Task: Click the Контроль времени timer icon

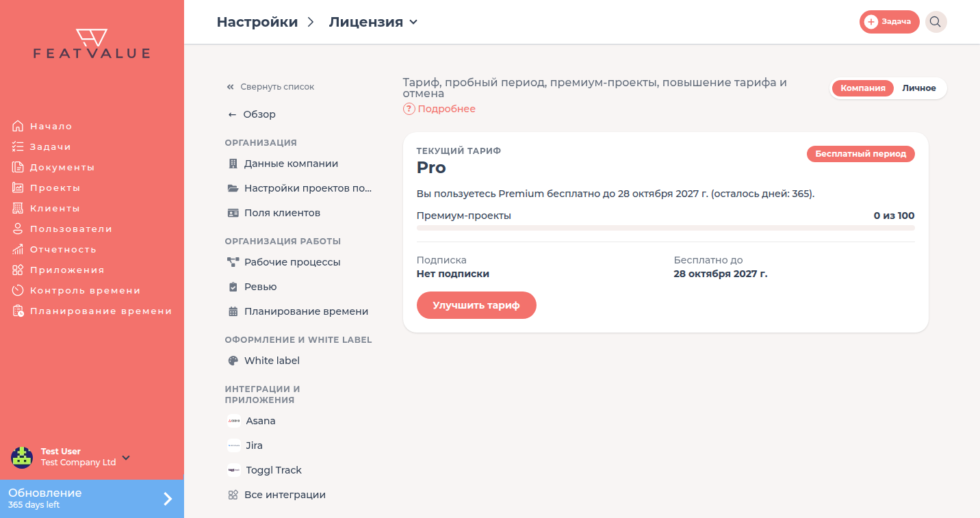Action: (18, 290)
